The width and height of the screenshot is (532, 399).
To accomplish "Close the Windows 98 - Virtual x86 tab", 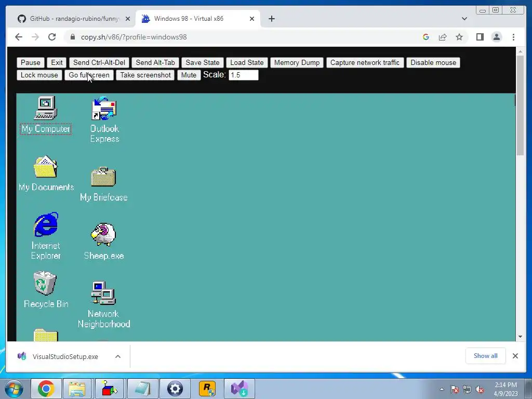I will 252,19.
